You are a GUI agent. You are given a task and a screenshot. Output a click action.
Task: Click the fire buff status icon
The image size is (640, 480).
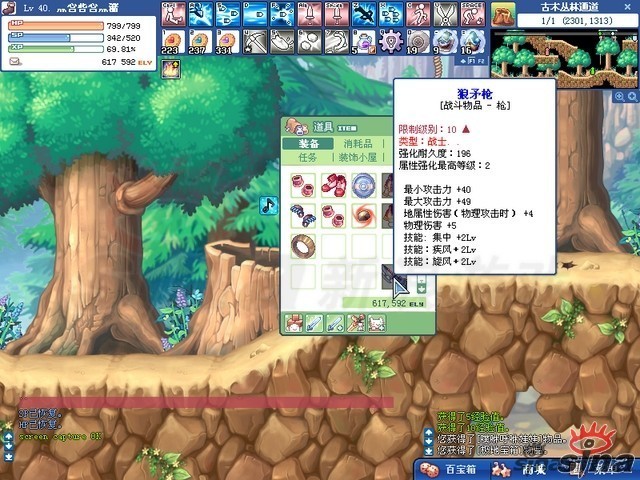pyautogui.click(x=171, y=69)
